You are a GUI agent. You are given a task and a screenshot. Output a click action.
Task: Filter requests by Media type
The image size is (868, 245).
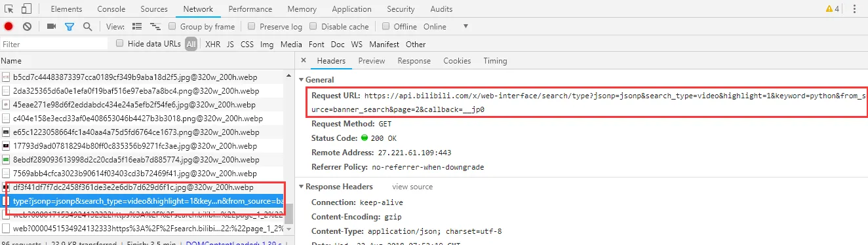[291, 44]
